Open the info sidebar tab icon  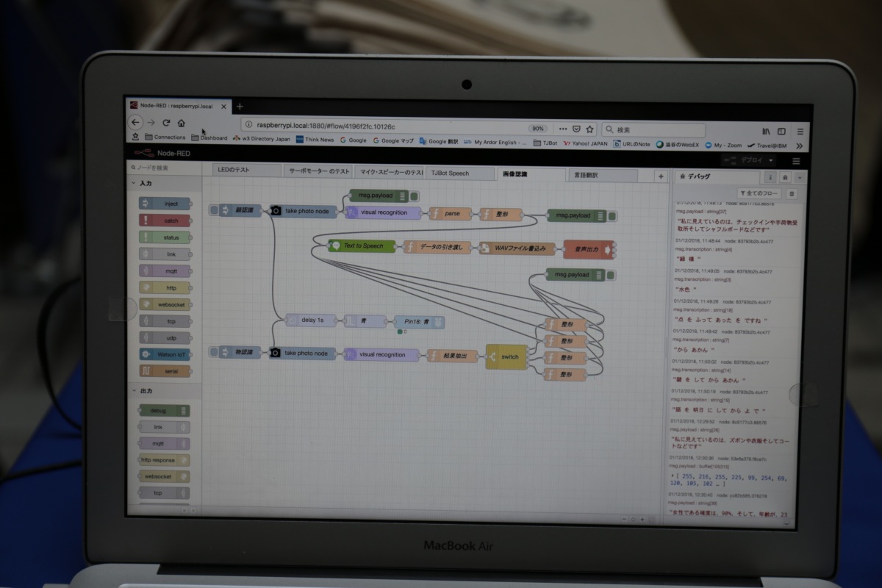pyautogui.click(x=771, y=177)
